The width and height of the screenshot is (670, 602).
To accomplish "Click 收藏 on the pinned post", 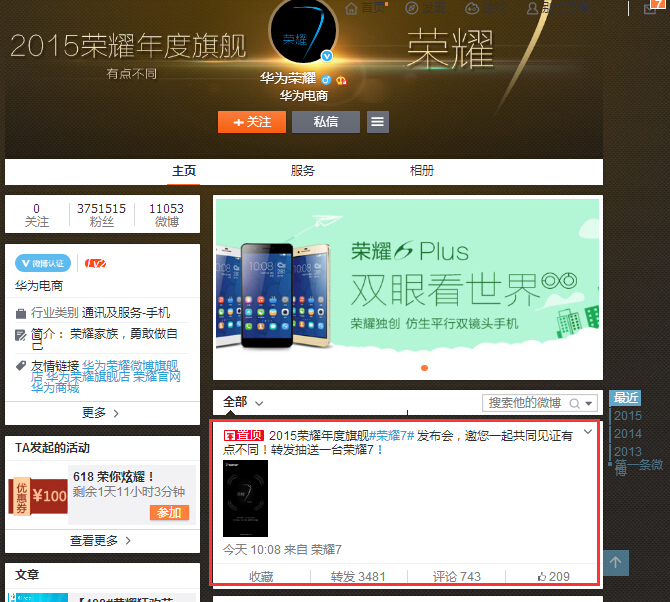I will 261,576.
